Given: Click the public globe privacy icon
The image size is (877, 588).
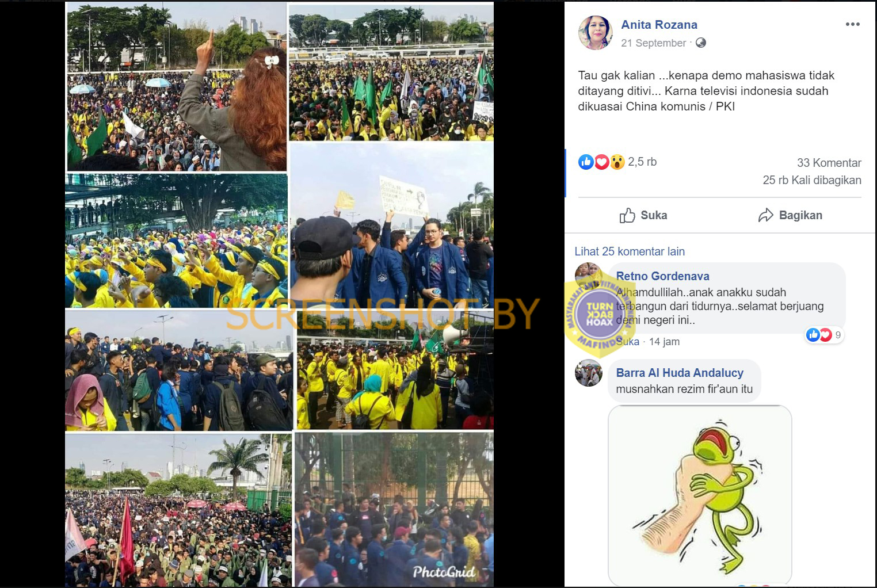Looking at the screenshot, I should tap(700, 43).
